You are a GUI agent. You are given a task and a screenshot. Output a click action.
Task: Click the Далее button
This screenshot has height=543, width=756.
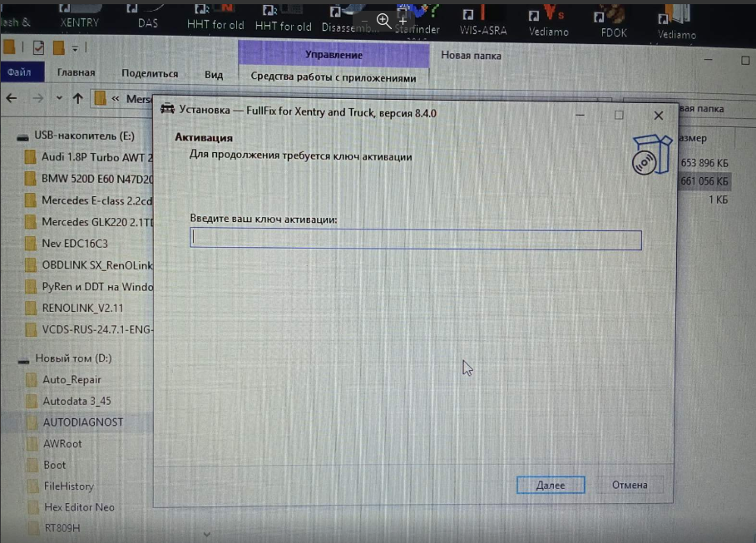[x=551, y=485]
